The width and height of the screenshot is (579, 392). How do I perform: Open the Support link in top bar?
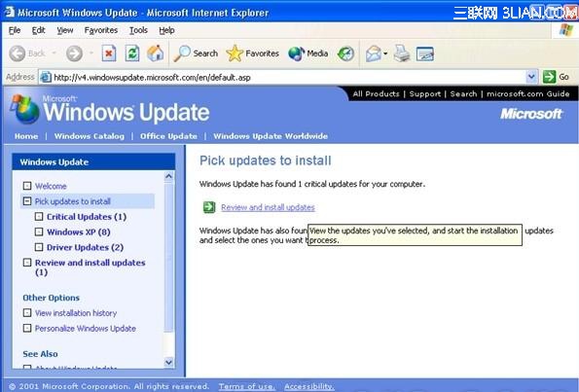click(x=425, y=93)
